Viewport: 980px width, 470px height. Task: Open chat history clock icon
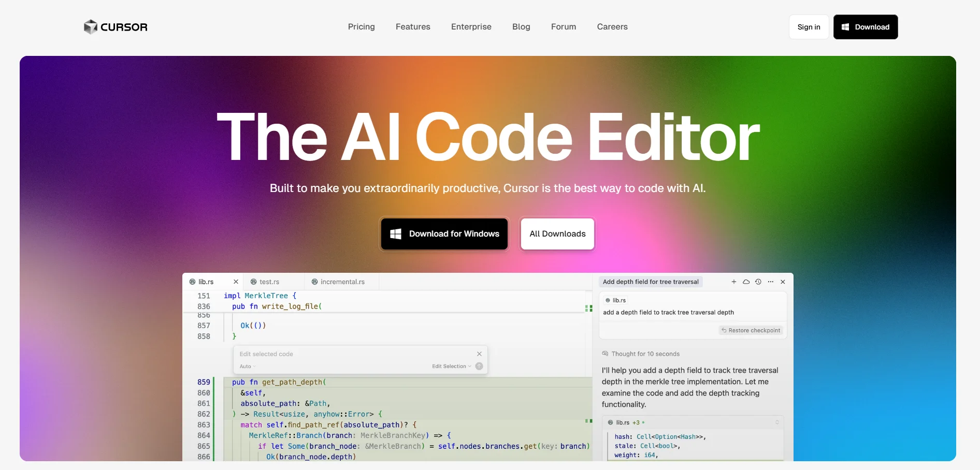click(x=758, y=282)
